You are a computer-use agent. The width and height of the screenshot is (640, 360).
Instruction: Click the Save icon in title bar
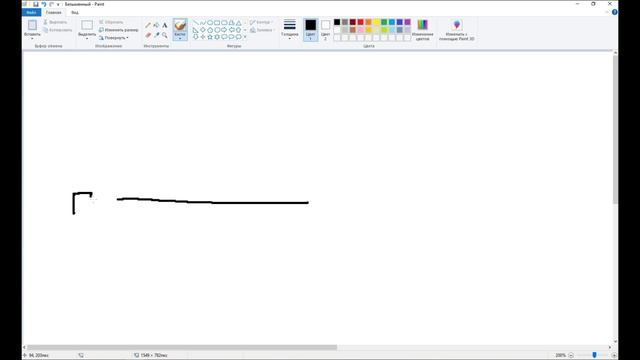pos(36,4)
